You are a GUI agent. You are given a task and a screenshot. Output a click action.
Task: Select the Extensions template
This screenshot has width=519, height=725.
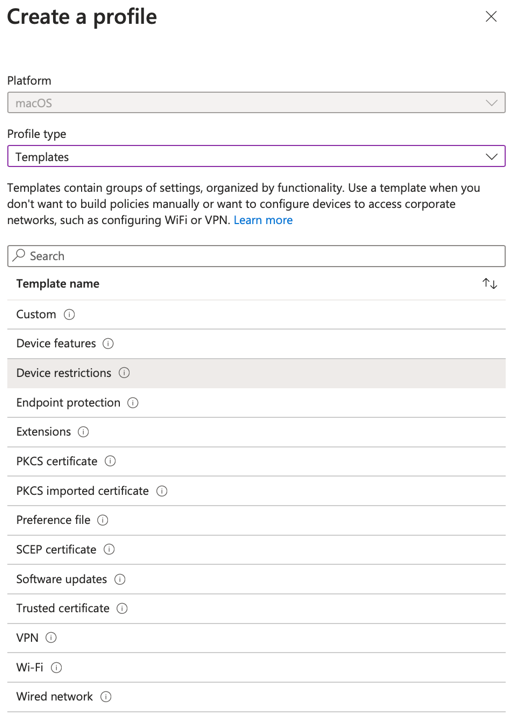[x=256, y=432]
